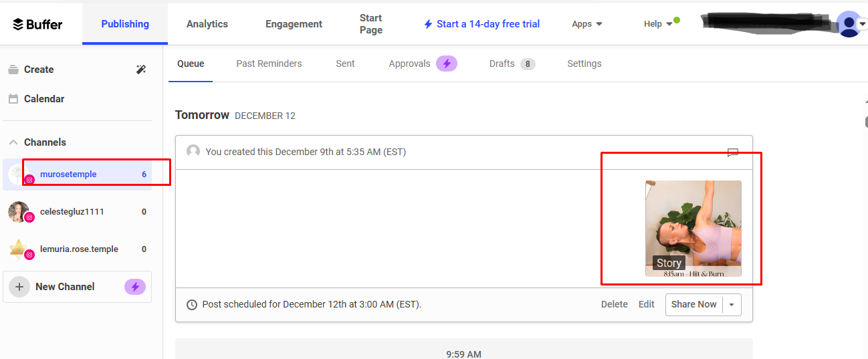868x359 pixels.
Task: Click the magic wand icon next to Create
Action: pos(141,70)
